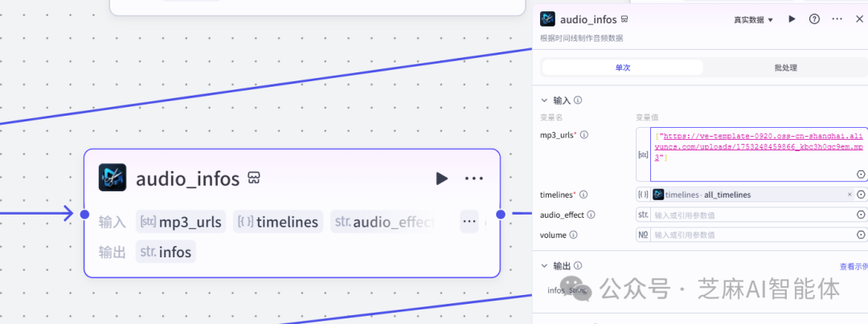Click the timelines input chip on node
868x324 pixels.
278,222
